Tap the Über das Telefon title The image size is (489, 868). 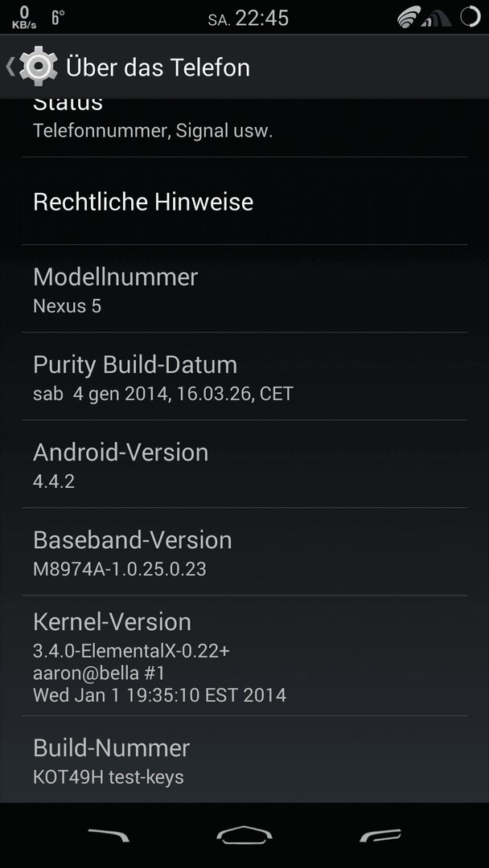158,68
